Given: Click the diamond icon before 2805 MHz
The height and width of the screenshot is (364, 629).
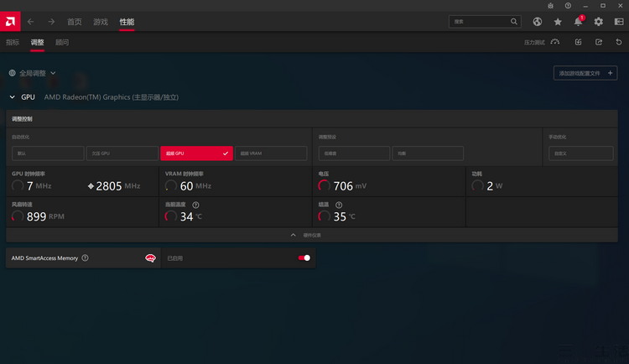Looking at the screenshot, I should (91, 186).
